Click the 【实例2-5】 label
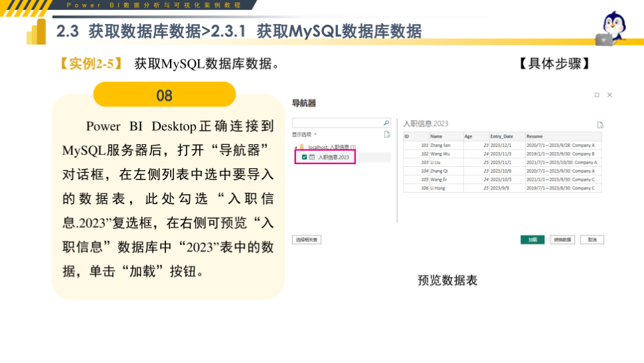The height and width of the screenshot is (363, 644). click(x=91, y=63)
